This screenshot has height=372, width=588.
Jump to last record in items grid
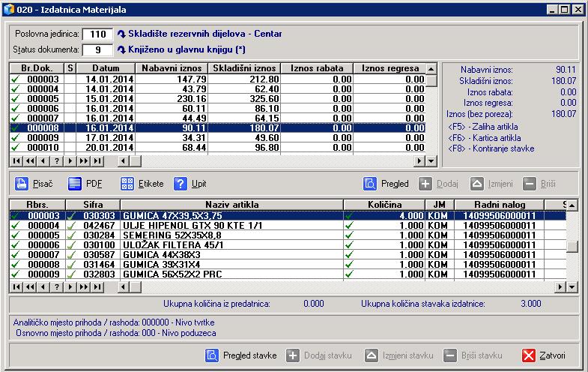[97, 287]
